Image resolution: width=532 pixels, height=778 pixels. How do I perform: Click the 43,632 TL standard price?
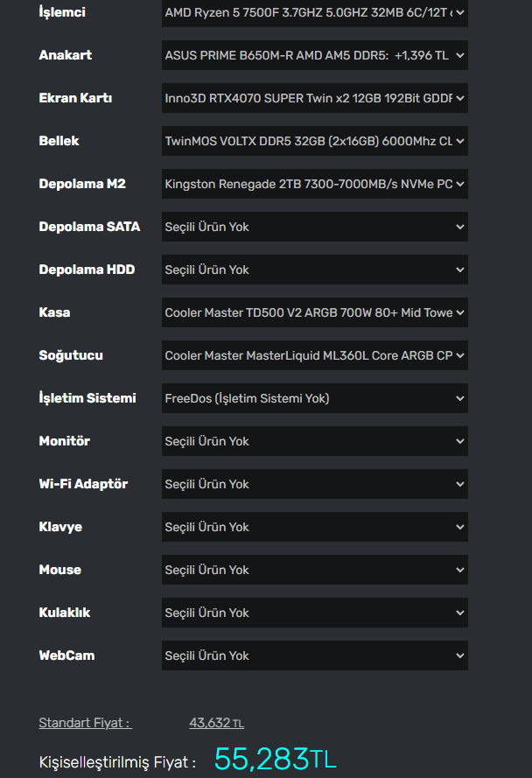[216, 723]
